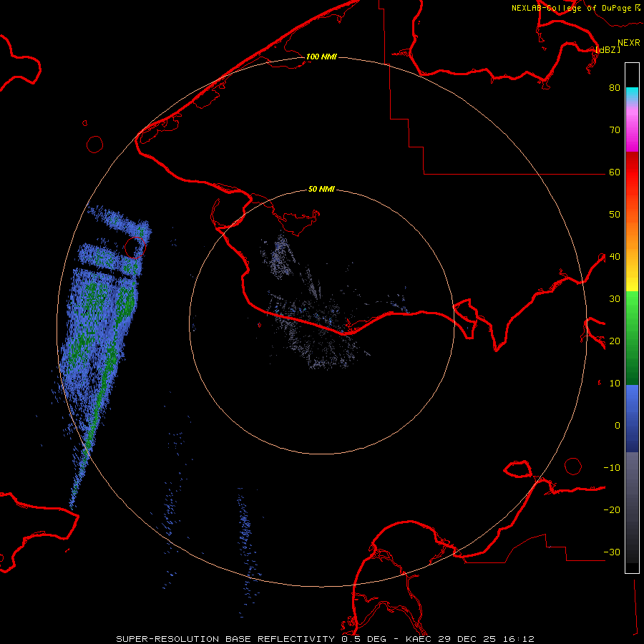The height and width of the screenshot is (644, 644).
Task: Select the -10 value on the dBZ scale
Action: click(612, 468)
